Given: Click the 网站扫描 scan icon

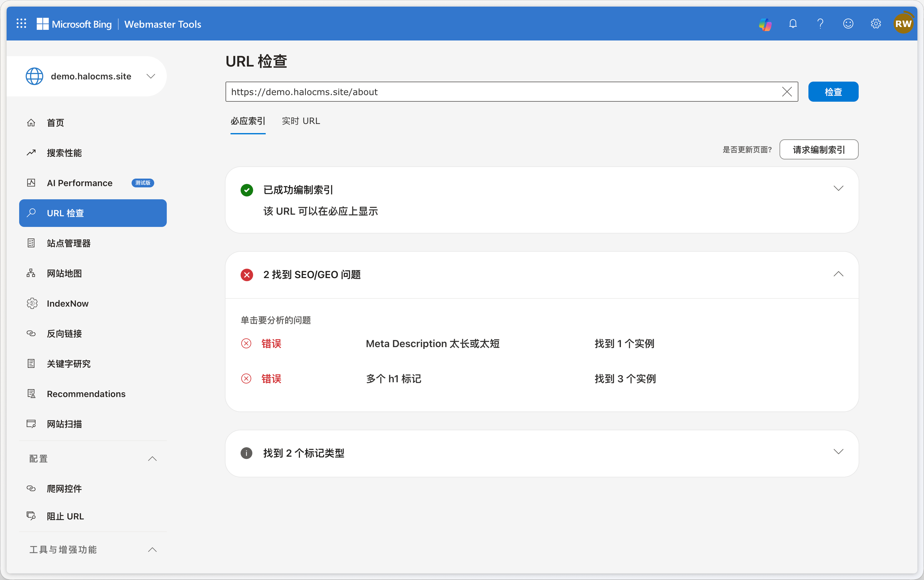Looking at the screenshot, I should coord(31,424).
